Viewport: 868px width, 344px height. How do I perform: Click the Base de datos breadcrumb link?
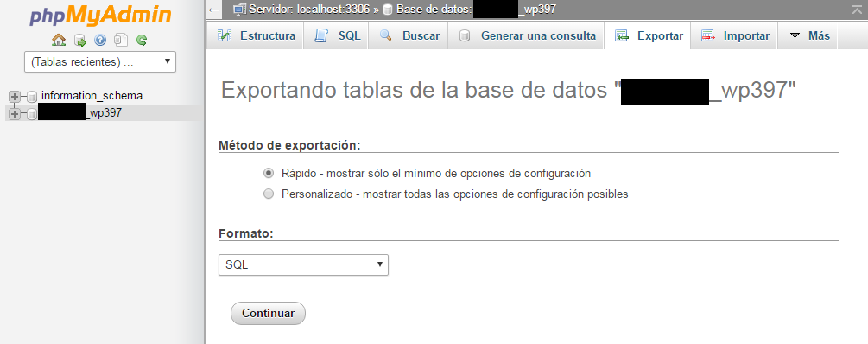point(476,9)
